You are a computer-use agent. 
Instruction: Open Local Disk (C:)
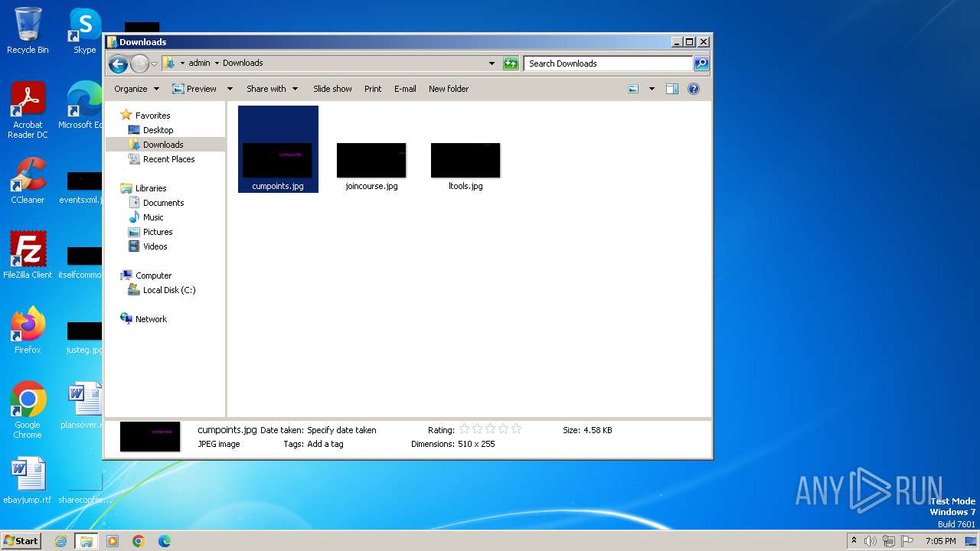tap(169, 290)
